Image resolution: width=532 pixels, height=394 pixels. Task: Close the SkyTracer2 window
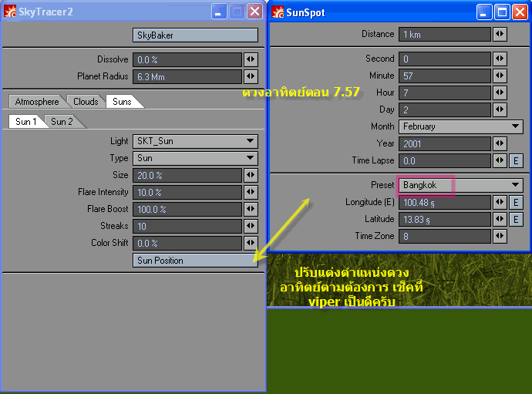tap(254, 12)
